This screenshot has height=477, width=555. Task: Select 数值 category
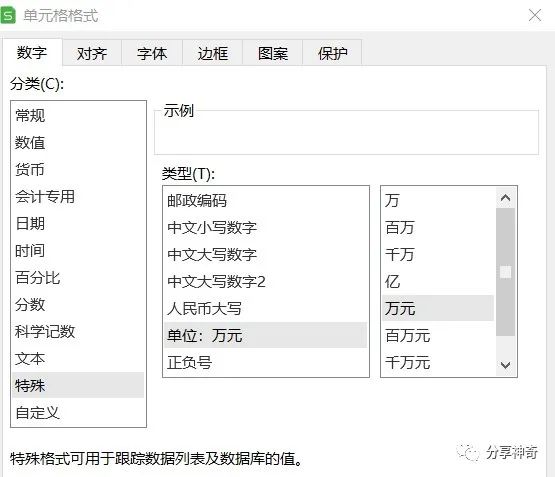tap(78, 143)
